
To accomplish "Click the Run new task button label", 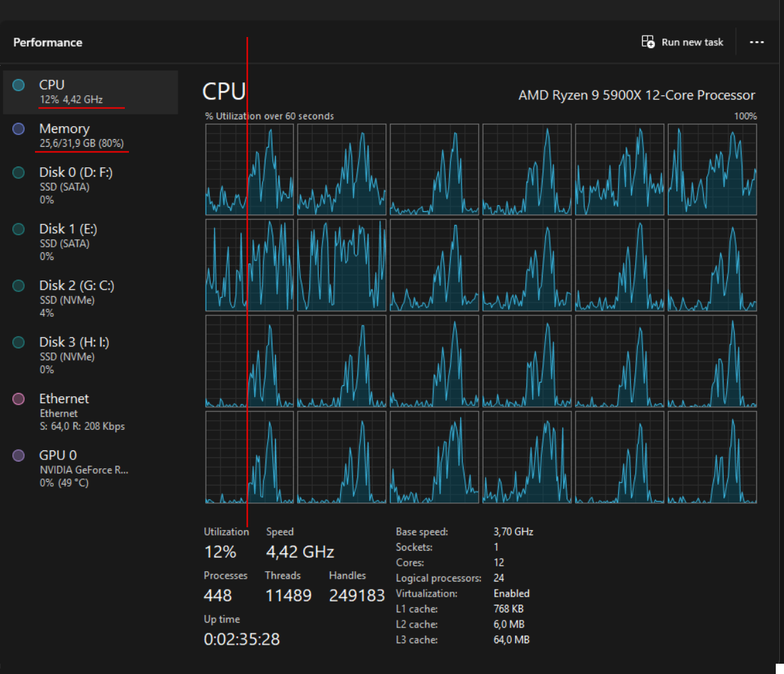I will (x=692, y=43).
